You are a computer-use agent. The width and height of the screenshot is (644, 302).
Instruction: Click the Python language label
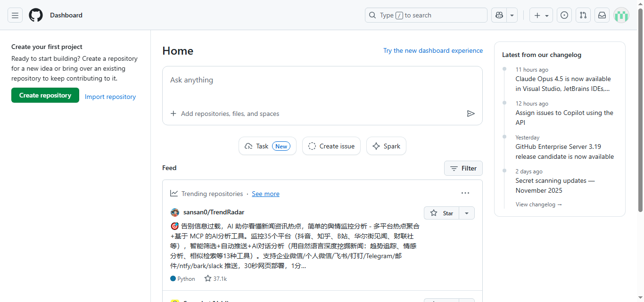(182, 279)
